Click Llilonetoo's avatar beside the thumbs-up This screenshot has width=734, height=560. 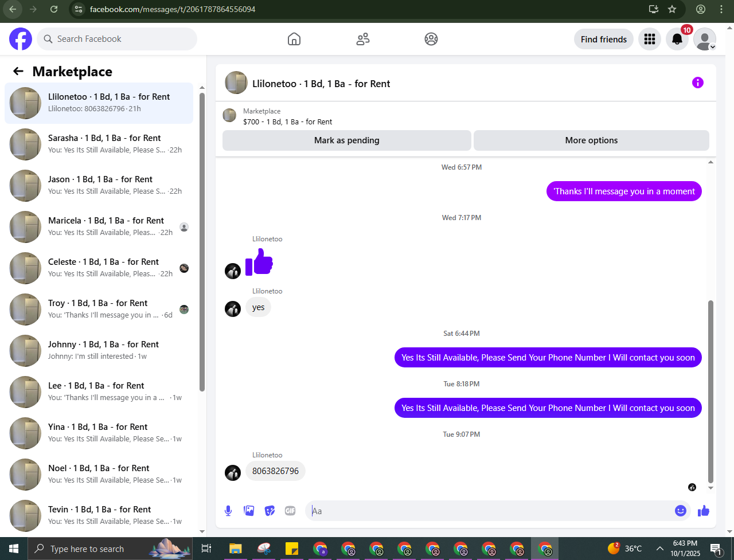click(x=233, y=271)
